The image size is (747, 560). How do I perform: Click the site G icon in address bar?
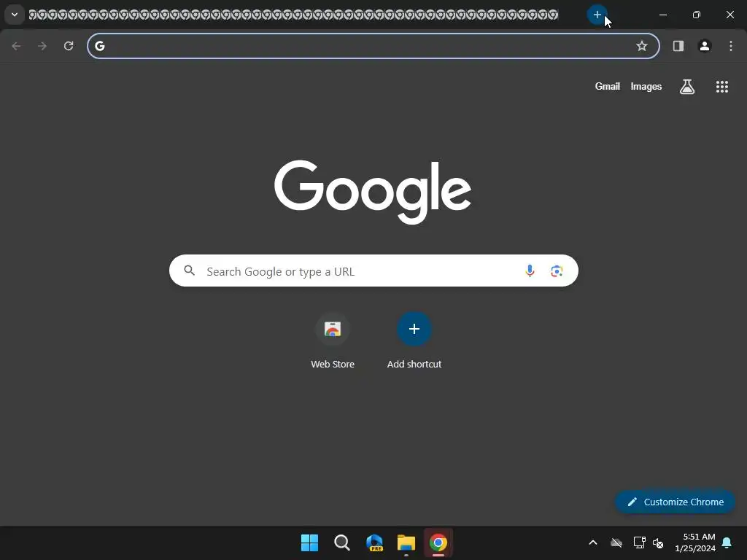(x=99, y=46)
